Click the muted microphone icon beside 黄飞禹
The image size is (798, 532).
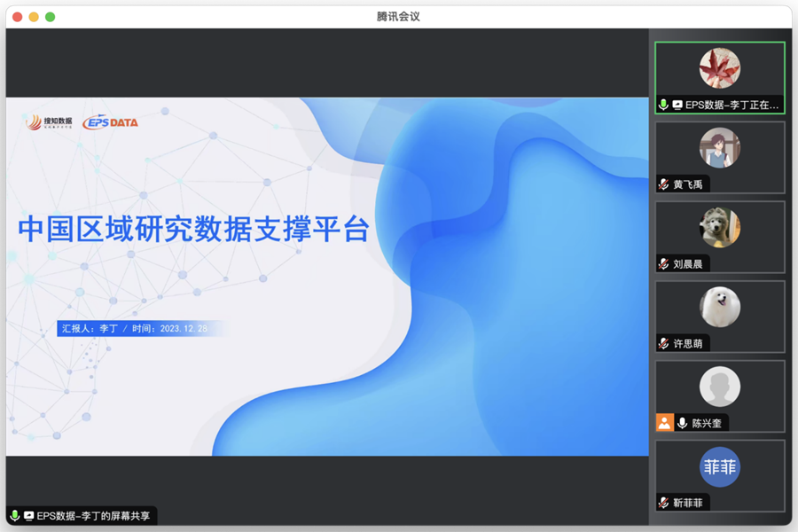663,184
